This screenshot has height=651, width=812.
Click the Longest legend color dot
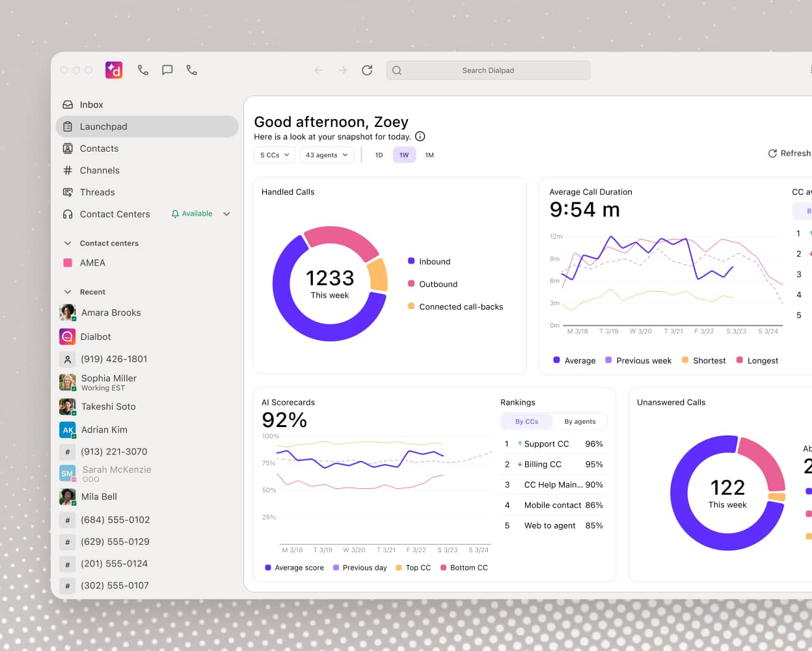coord(740,359)
